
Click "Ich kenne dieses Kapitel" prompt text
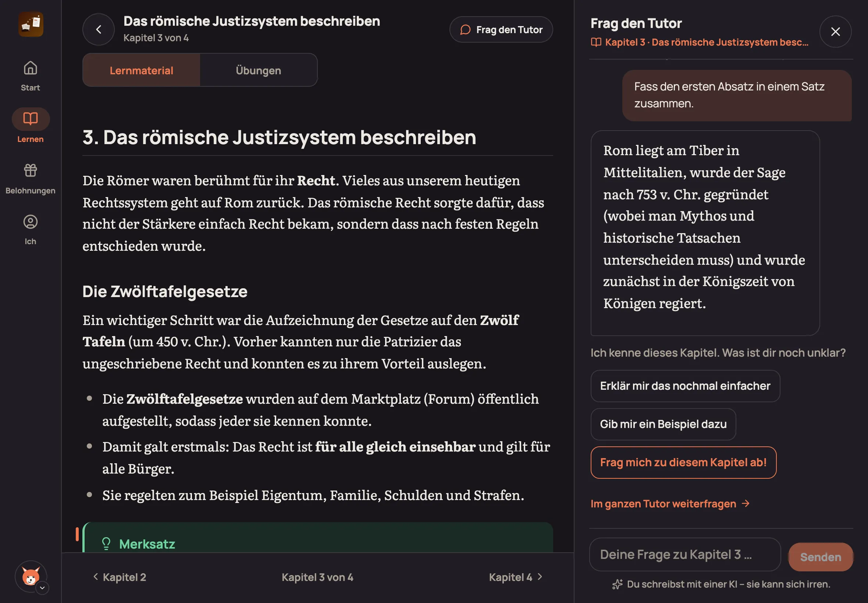pyautogui.click(x=718, y=353)
